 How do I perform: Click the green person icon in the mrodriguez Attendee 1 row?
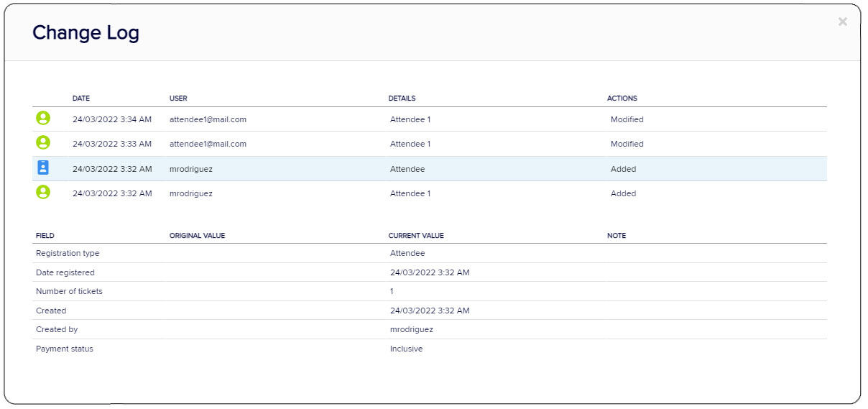pyautogui.click(x=43, y=193)
